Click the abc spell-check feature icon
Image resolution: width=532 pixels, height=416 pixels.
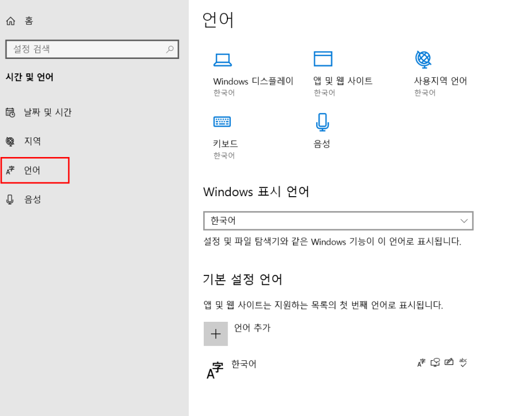click(463, 363)
